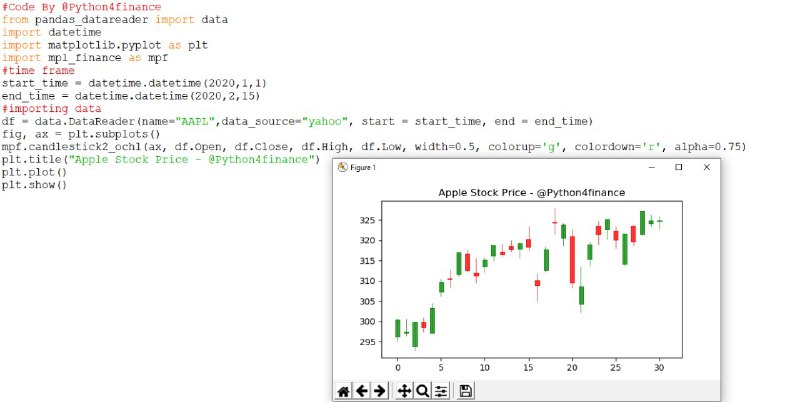800x402 pixels.
Task: Click the colorup='g' argument
Action: (525, 147)
